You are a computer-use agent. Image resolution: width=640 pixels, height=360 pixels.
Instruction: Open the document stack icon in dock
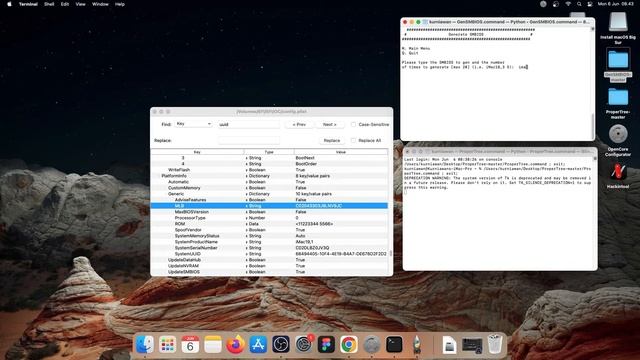click(x=449, y=344)
